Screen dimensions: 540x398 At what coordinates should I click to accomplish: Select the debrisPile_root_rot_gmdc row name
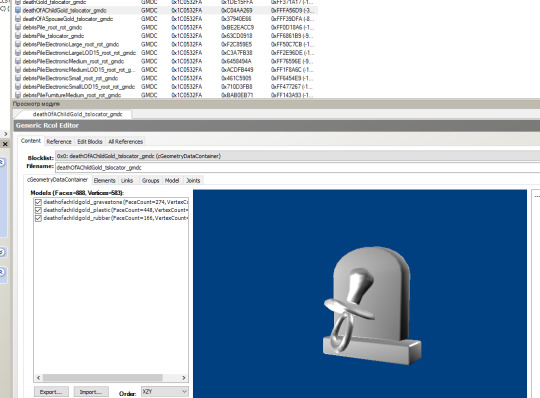tap(52, 27)
